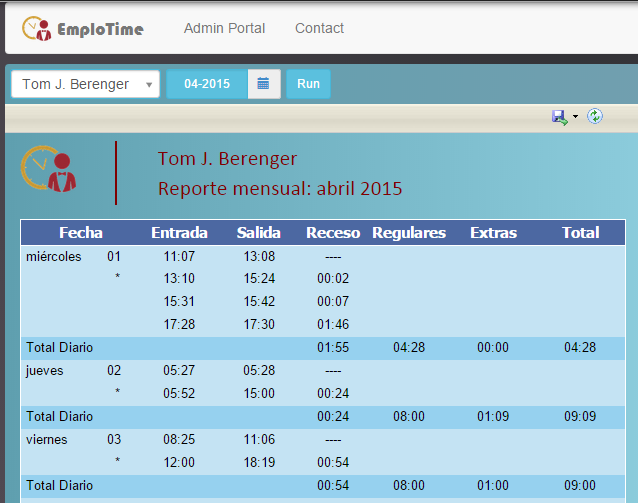Click the clock and butler report logo
Viewport: 638px width, 503px height.
[50, 169]
